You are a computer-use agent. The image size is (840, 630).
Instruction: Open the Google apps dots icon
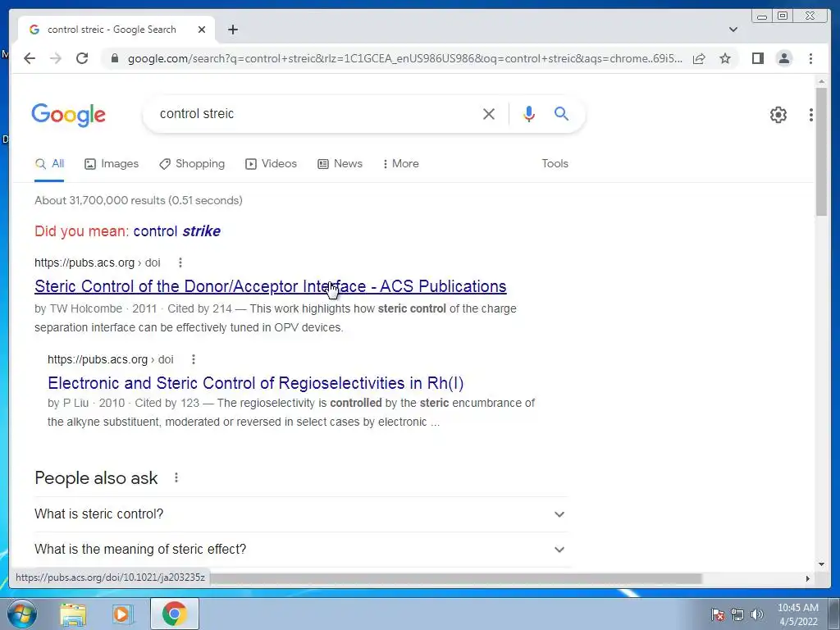(811, 114)
